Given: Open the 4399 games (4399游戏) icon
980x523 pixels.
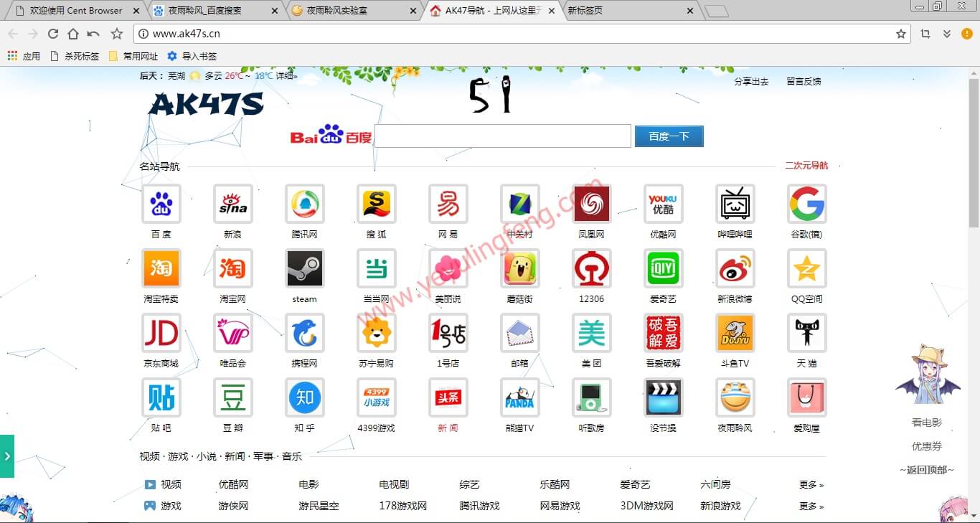Looking at the screenshot, I should (377, 397).
